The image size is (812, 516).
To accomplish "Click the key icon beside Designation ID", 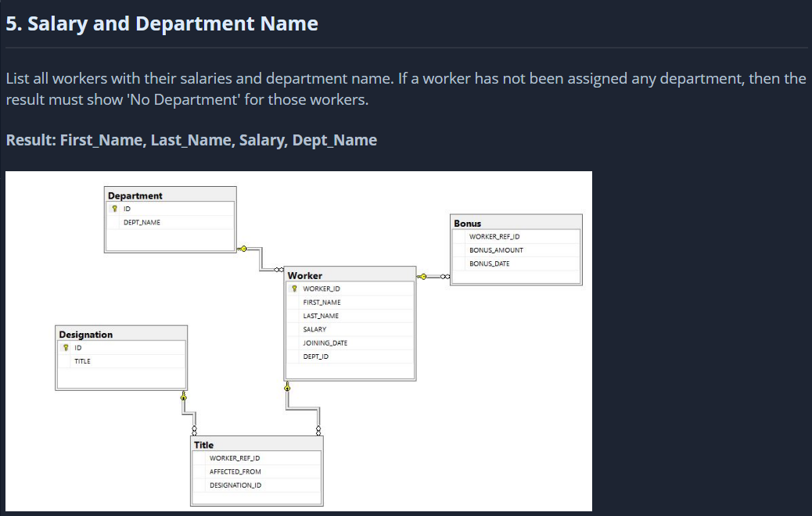I will (66, 347).
